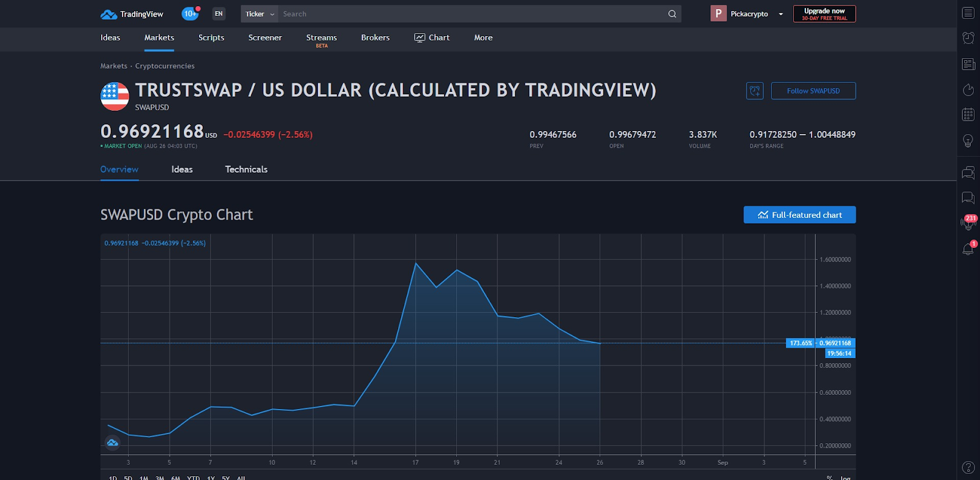Open the lightbulb ideas icon in sidebar
The height and width of the screenshot is (480, 980).
(968, 140)
